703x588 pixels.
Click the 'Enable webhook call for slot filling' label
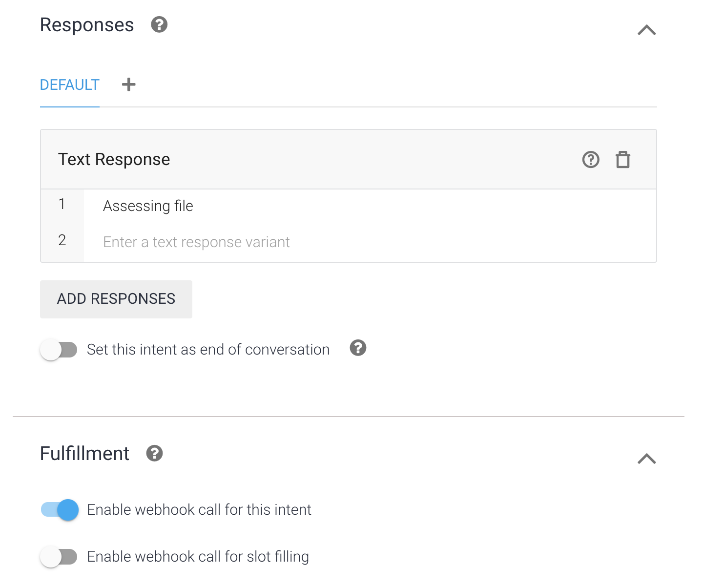click(x=198, y=557)
